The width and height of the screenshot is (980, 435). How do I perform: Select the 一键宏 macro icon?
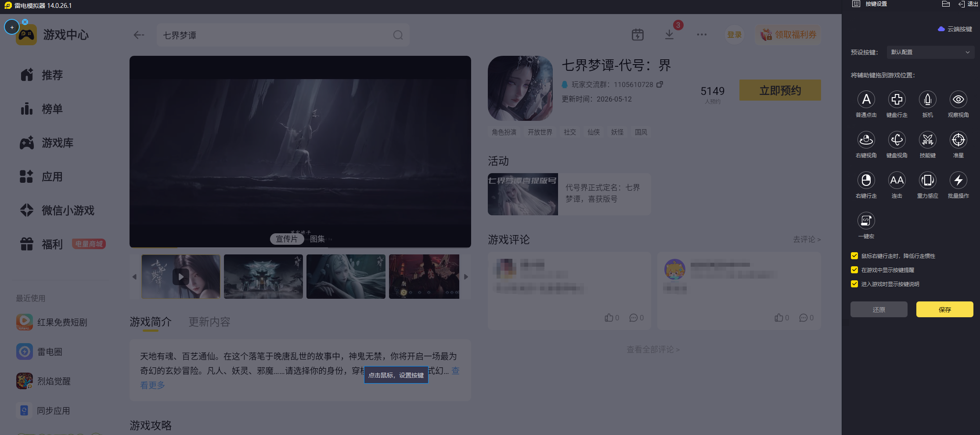(x=866, y=221)
